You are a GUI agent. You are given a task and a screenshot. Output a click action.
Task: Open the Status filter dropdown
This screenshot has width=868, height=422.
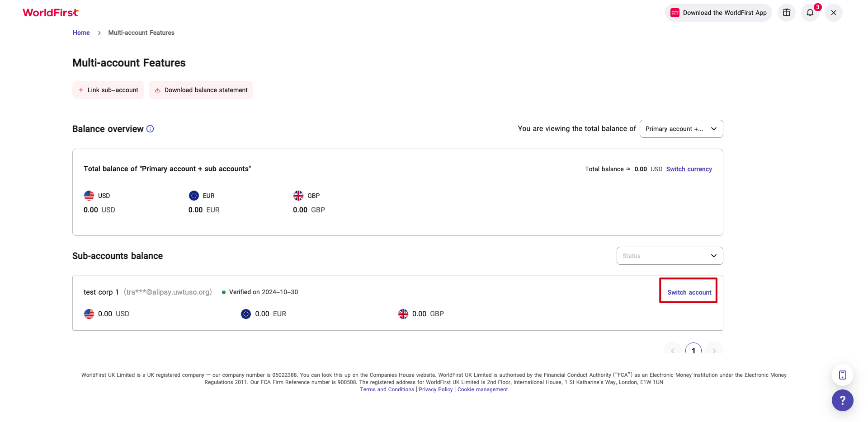click(x=670, y=256)
